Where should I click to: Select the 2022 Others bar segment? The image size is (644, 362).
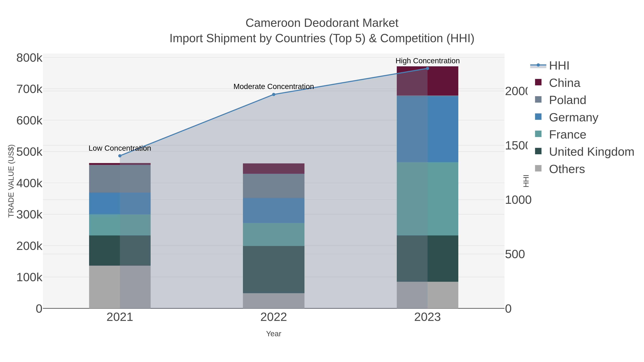pos(274,301)
